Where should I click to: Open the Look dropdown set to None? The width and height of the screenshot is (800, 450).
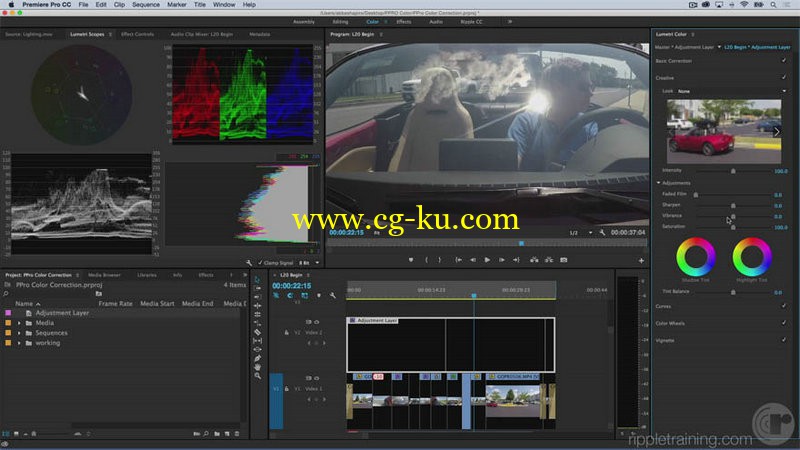click(732, 91)
